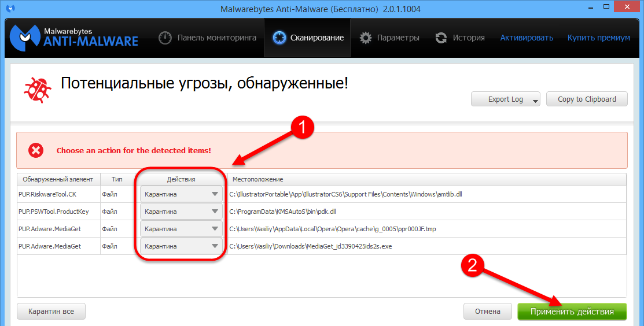
Task: Click the app icon in title bar
Action: [10, 9]
